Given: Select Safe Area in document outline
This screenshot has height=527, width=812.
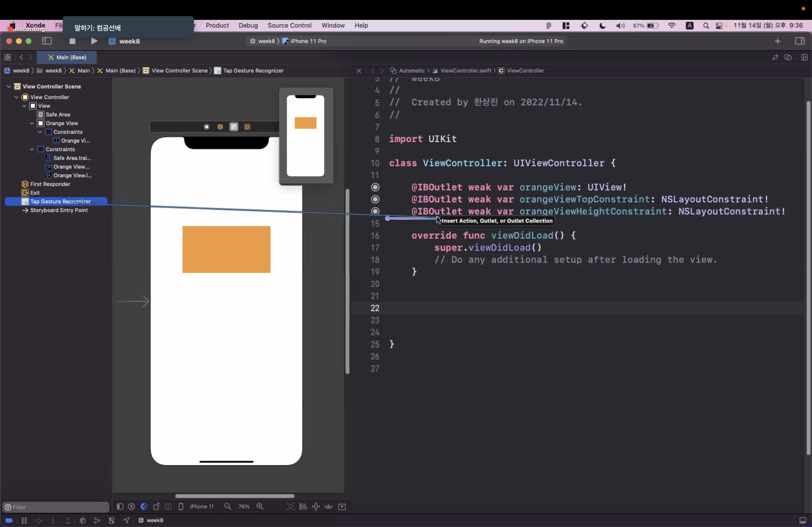Looking at the screenshot, I should tap(58, 115).
